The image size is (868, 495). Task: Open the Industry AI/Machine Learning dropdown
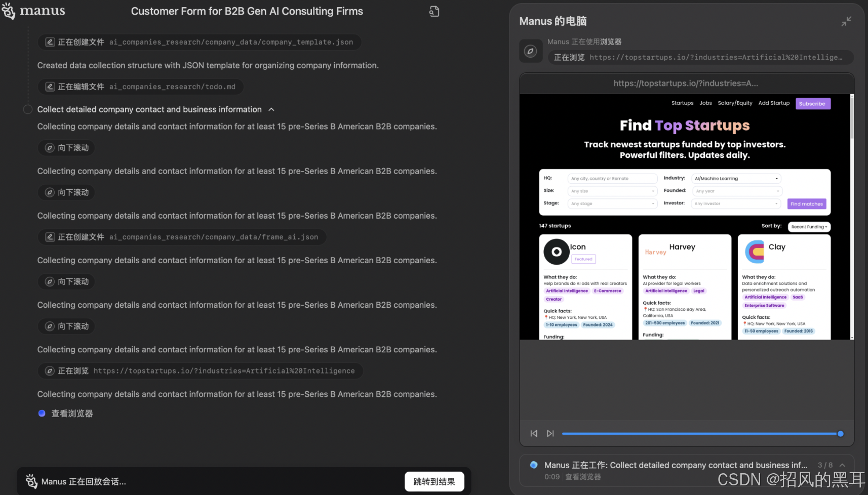pyautogui.click(x=736, y=179)
